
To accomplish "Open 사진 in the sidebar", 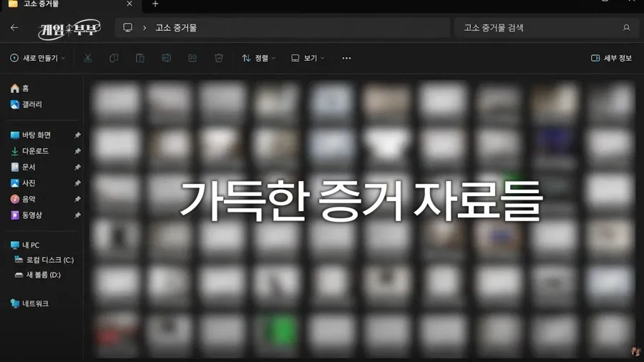I will (23, 183).
